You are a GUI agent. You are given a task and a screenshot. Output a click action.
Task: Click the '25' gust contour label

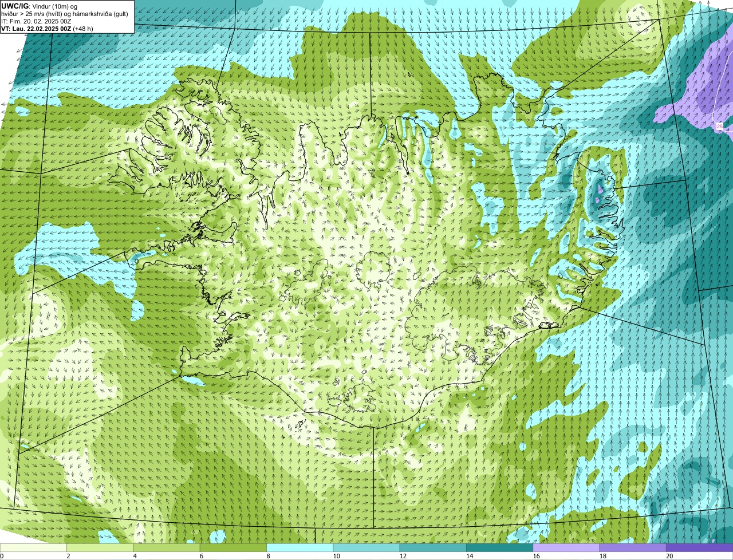[x=720, y=126]
